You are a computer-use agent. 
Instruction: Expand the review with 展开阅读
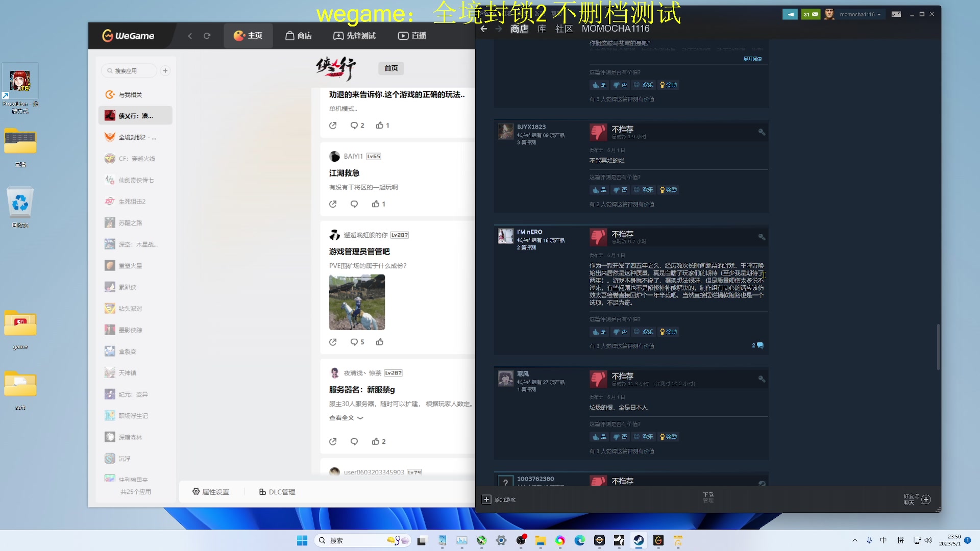pos(752,59)
